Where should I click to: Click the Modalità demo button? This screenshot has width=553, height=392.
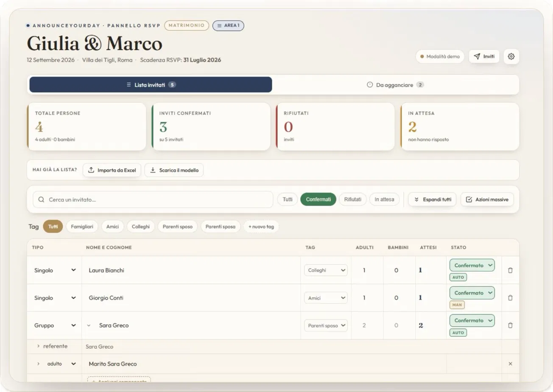(x=440, y=56)
